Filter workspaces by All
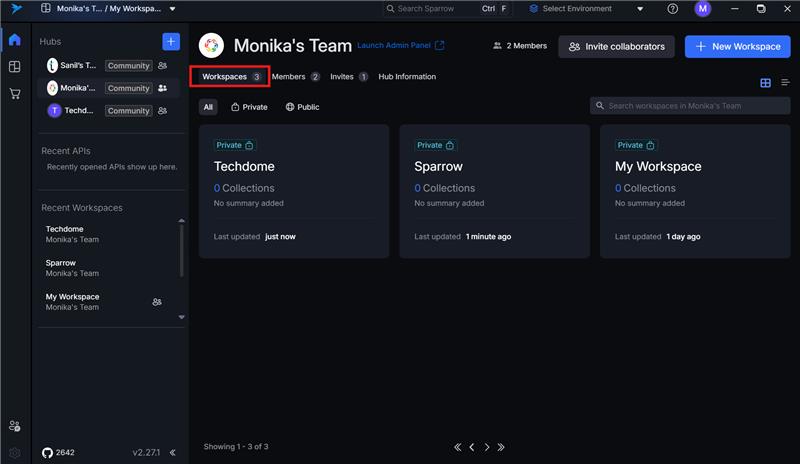This screenshot has height=464, width=800. click(x=208, y=107)
